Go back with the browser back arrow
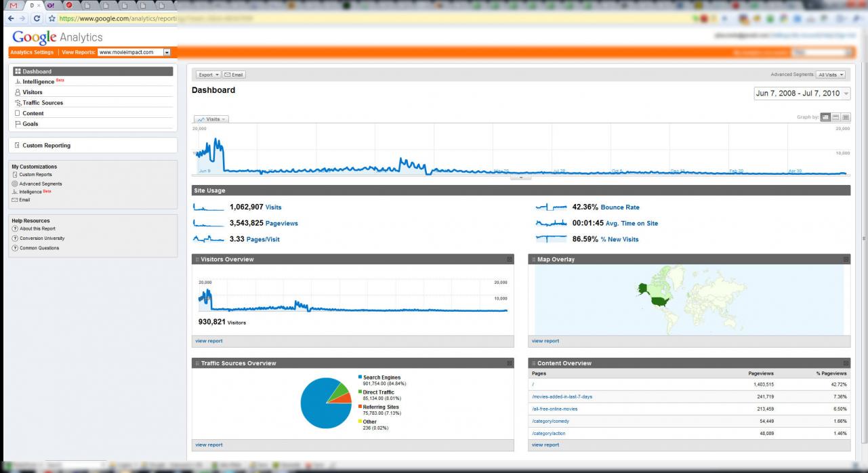Screen dimensions: 868x473 pos(9,18)
